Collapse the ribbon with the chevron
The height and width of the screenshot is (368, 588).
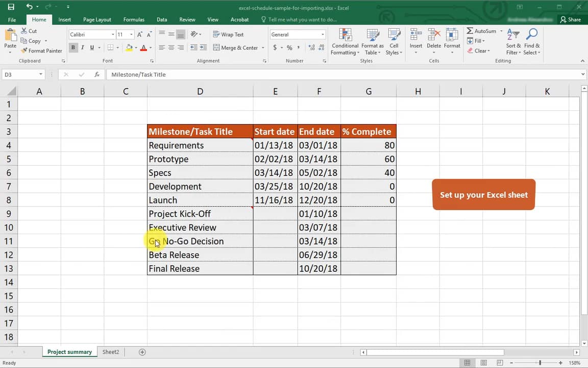click(x=582, y=61)
